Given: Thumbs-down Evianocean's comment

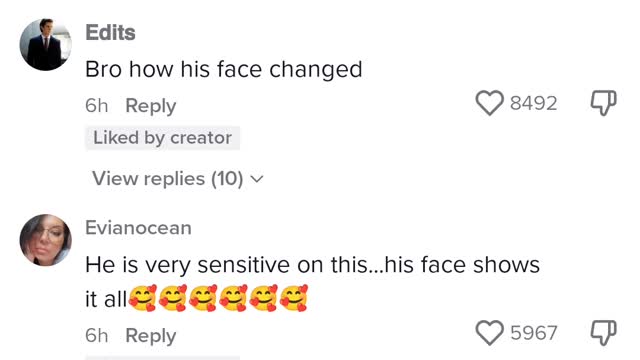Looking at the screenshot, I should coord(604,333).
